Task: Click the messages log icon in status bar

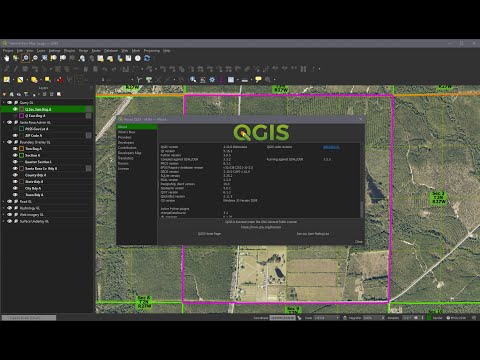Action: [474, 318]
